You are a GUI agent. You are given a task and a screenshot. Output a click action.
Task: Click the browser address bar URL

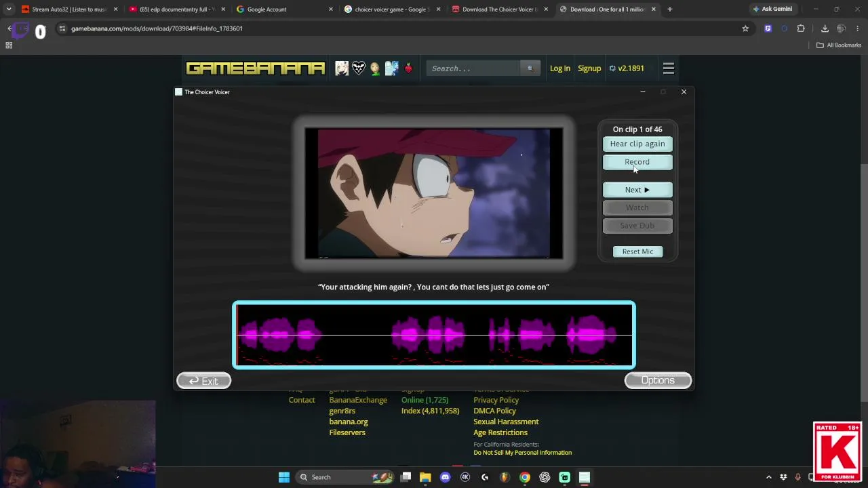tap(157, 28)
